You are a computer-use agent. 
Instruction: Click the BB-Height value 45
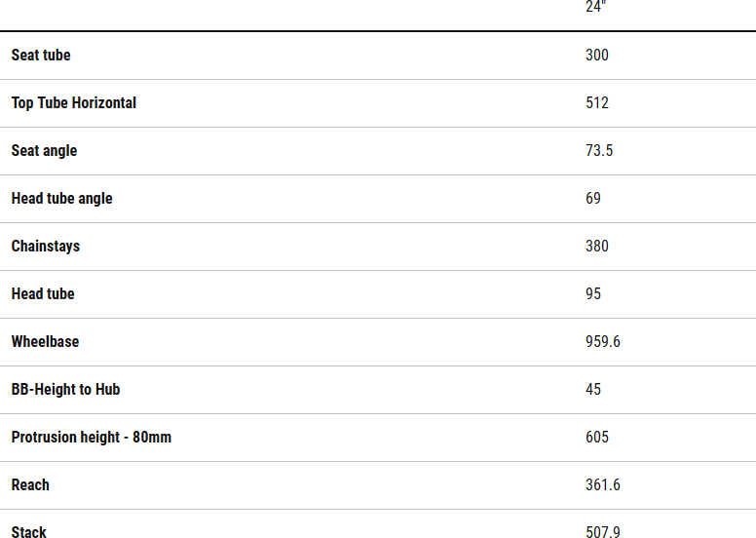coord(593,390)
